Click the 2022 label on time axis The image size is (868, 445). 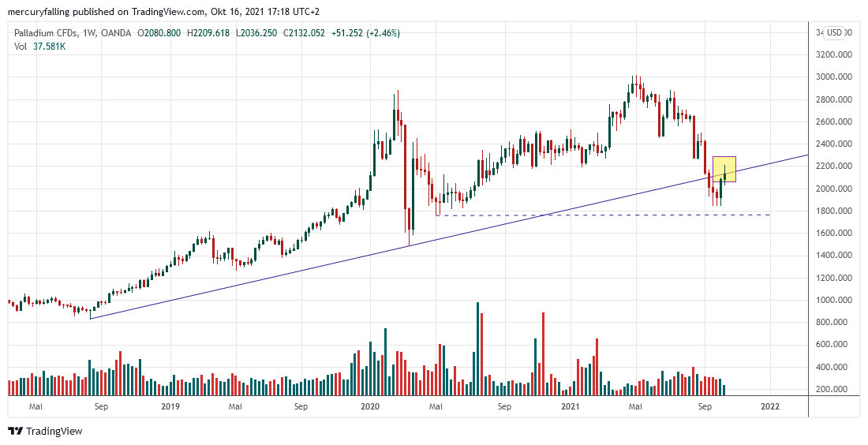click(x=769, y=407)
